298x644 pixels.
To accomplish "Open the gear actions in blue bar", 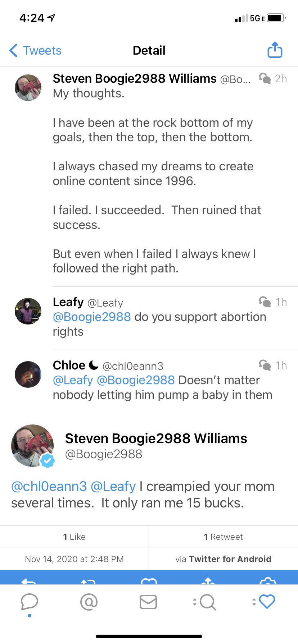I will click(268, 580).
